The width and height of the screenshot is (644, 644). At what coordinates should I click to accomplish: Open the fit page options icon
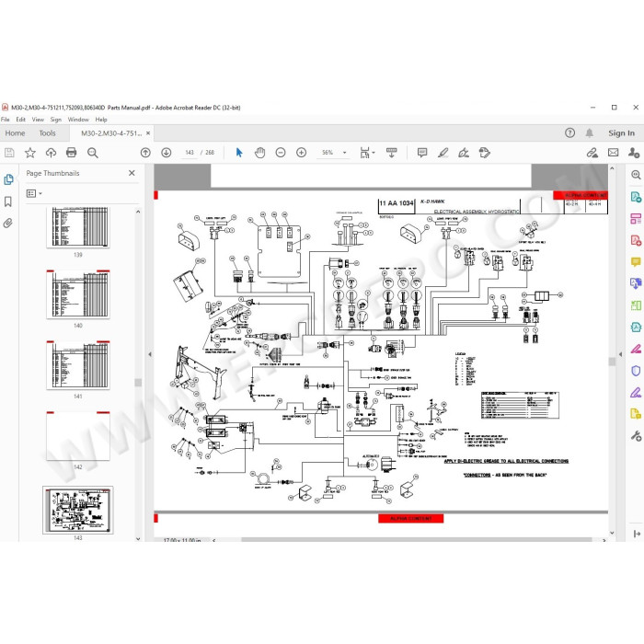[367, 153]
